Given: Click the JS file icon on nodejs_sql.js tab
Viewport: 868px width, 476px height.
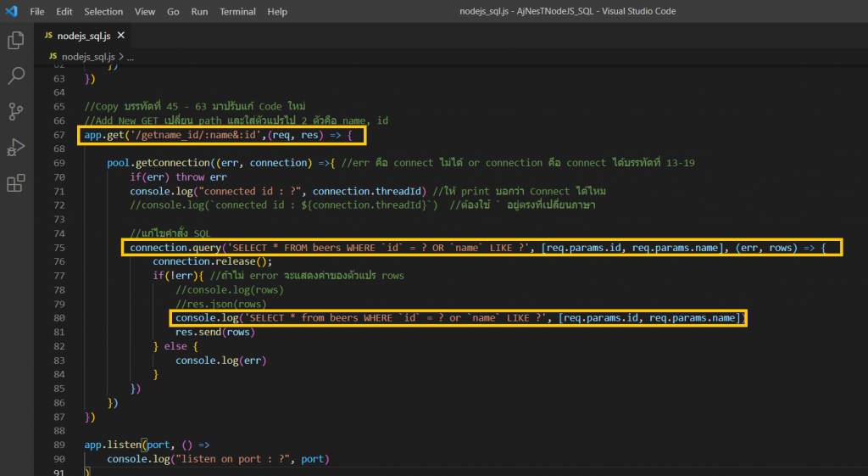Looking at the screenshot, I should pos(48,36).
